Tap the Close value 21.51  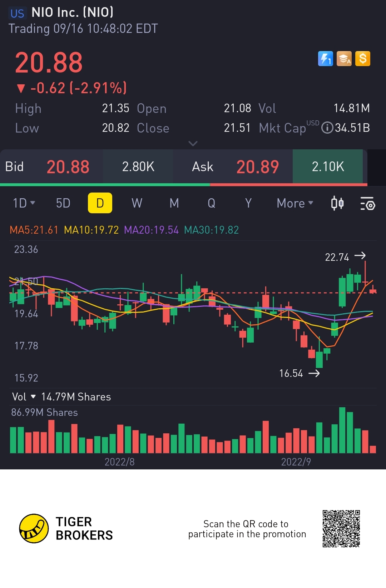click(237, 128)
